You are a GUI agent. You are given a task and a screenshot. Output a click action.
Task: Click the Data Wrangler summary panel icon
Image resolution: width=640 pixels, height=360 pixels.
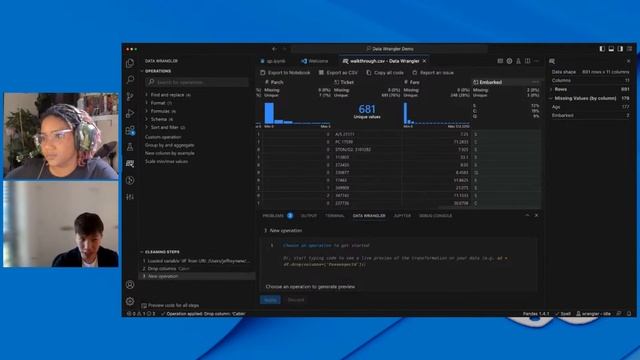click(552, 61)
